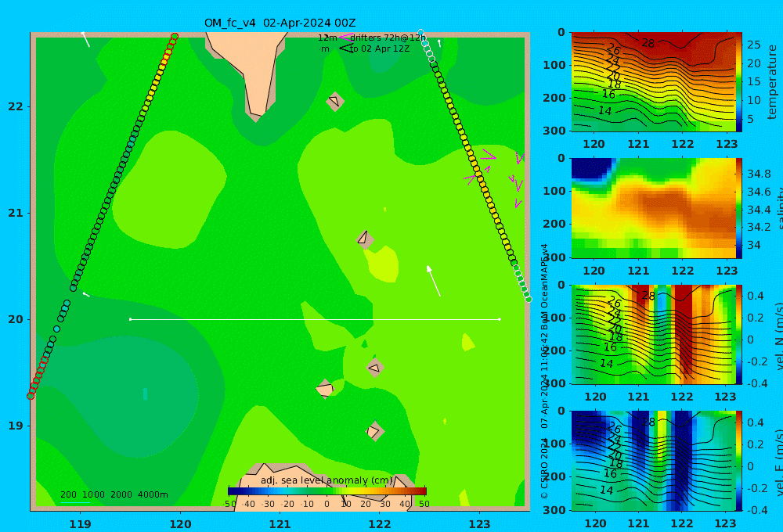Click the '28' contour label in temperature panel
This screenshot has height=532, width=783.
(x=648, y=43)
